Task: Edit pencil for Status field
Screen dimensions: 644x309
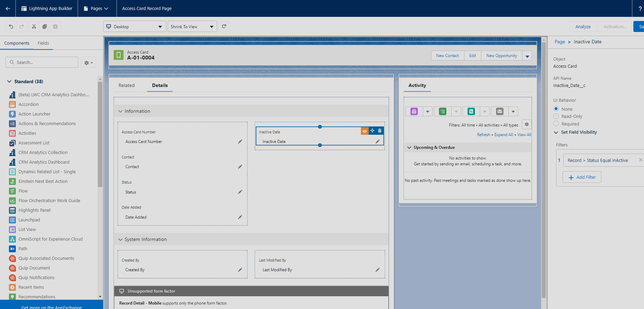Action: [240, 192]
